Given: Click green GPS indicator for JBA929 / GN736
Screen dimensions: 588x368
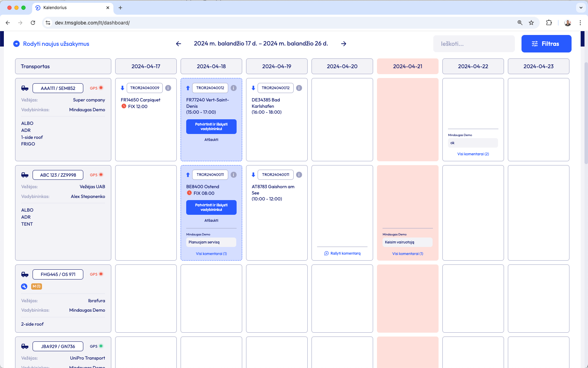Looking at the screenshot, I should [x=101, y=346].
